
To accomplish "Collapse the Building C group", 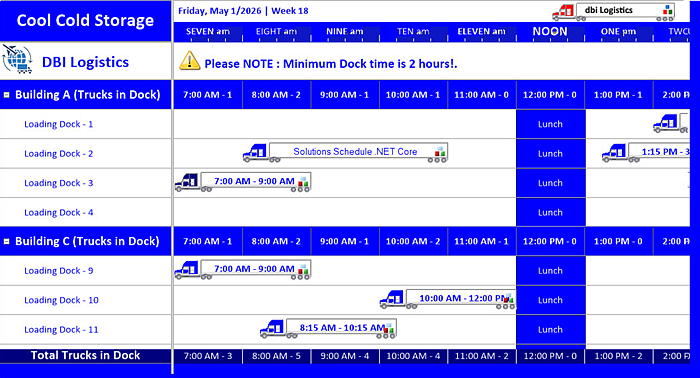I will [x=7, y=241].
